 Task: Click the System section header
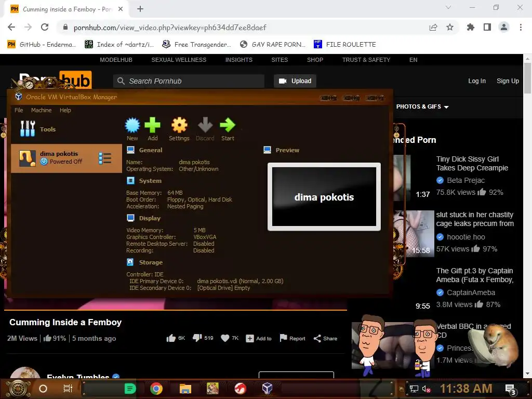[150, 181]
